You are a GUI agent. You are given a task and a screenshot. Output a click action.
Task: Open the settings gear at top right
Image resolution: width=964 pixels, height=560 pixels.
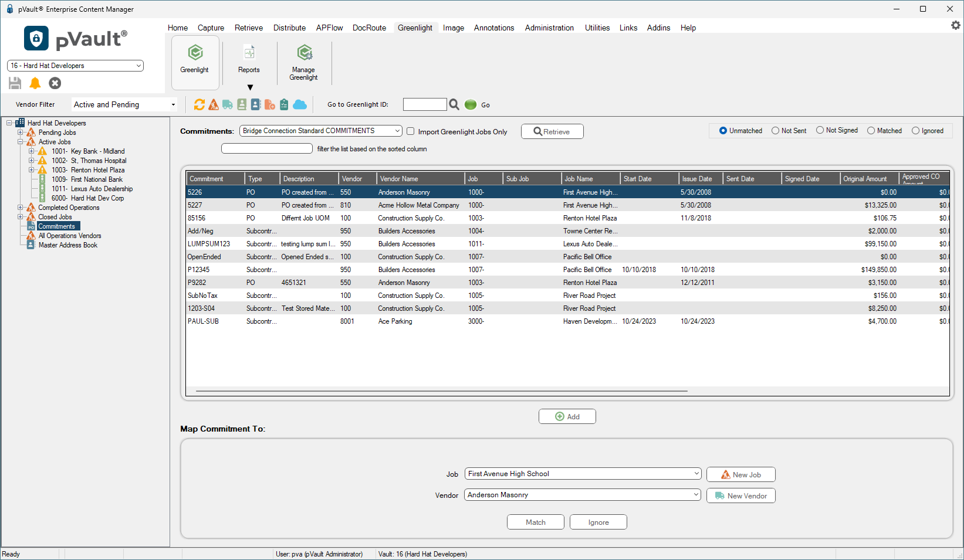tap(956, 25)
